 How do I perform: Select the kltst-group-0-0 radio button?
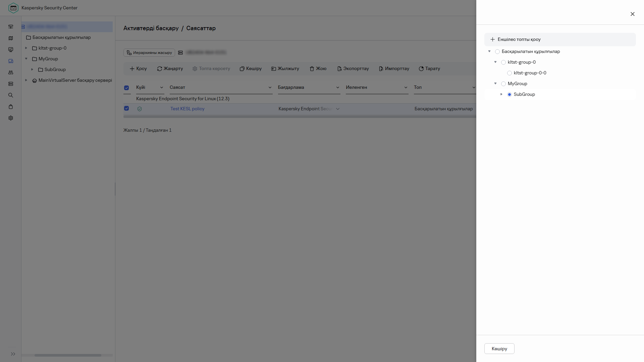pos(509,73)
